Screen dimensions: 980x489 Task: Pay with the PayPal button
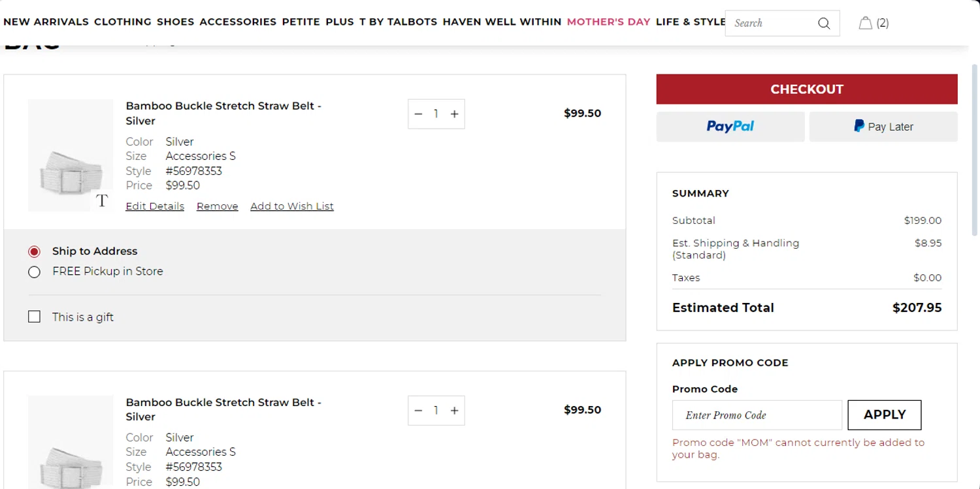point(730,127)
